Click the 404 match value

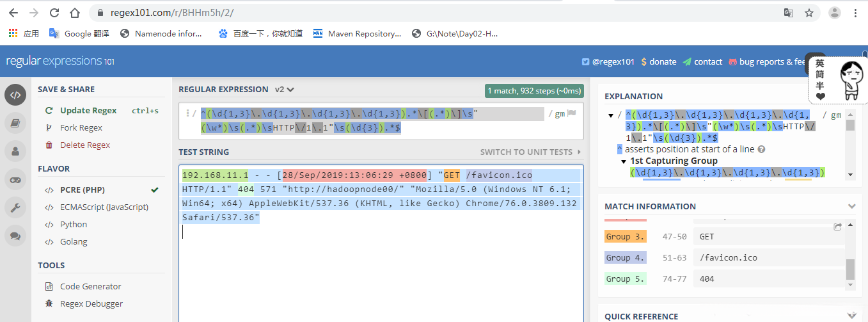707,278
